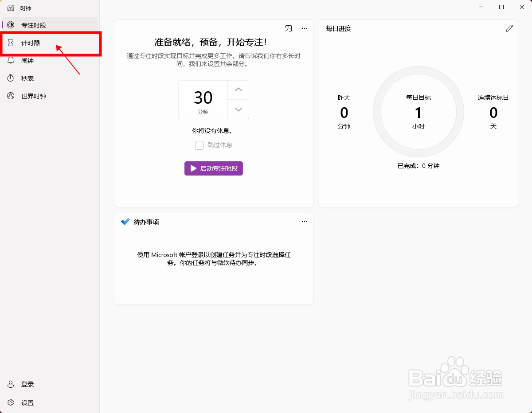Screen dimensions: 532x413
Task: Click the edit pencil icon on 每日进度 card
Action: click(509, 28)
